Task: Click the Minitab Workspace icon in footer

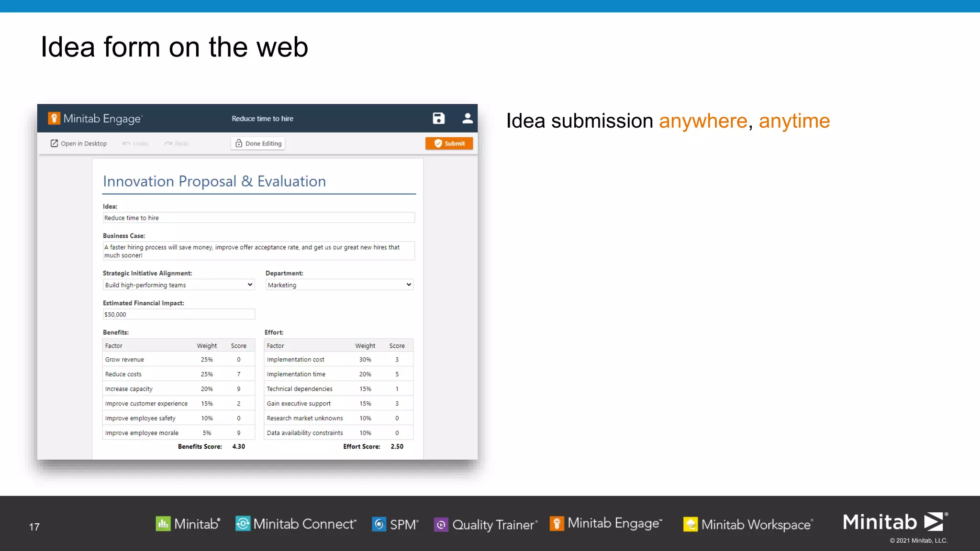Action: [690, 525]
